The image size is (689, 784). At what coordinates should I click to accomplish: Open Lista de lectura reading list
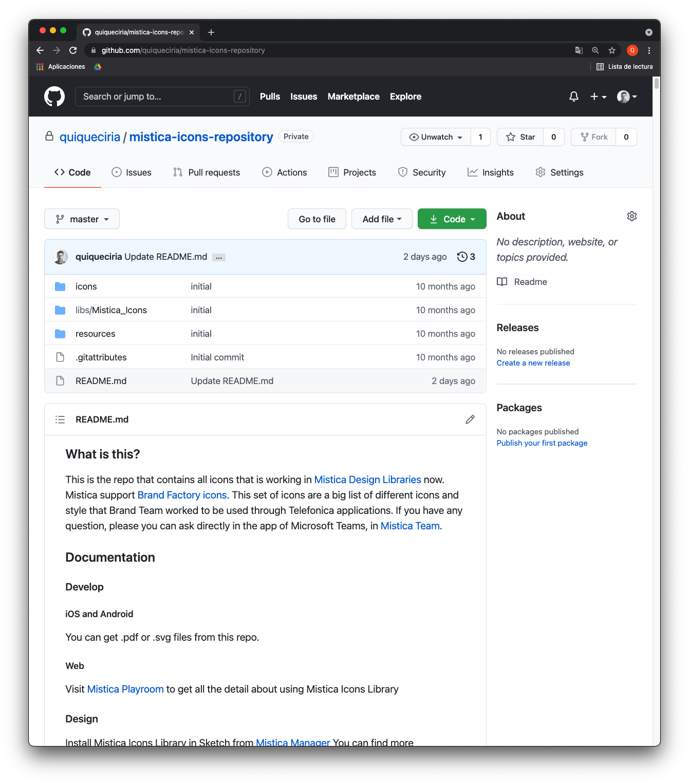pos(624,67)
